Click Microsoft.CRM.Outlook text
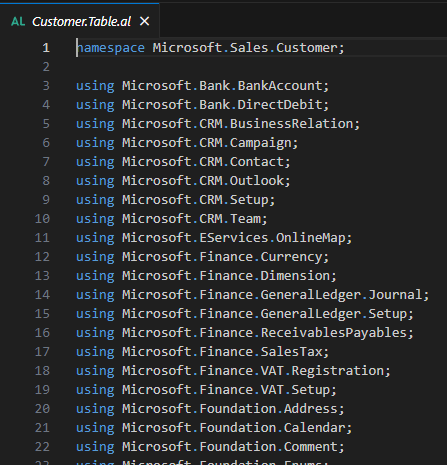This screenshot has height=465, width=447. pos(203,181)
